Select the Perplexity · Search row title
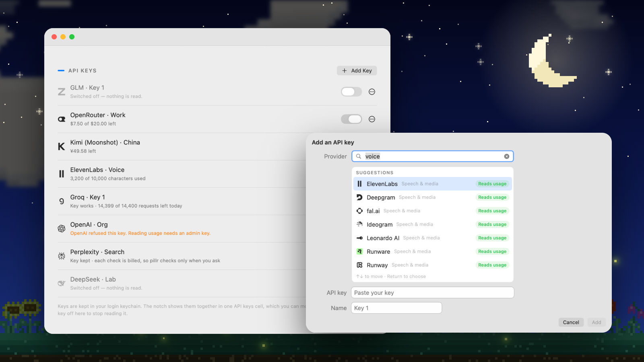 point(97,252)
